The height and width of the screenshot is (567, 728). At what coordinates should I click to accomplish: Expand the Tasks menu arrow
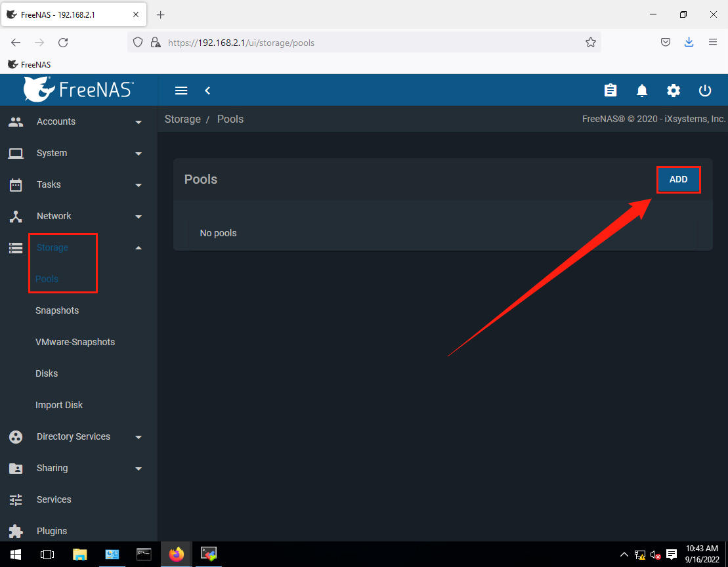[139, 185]
